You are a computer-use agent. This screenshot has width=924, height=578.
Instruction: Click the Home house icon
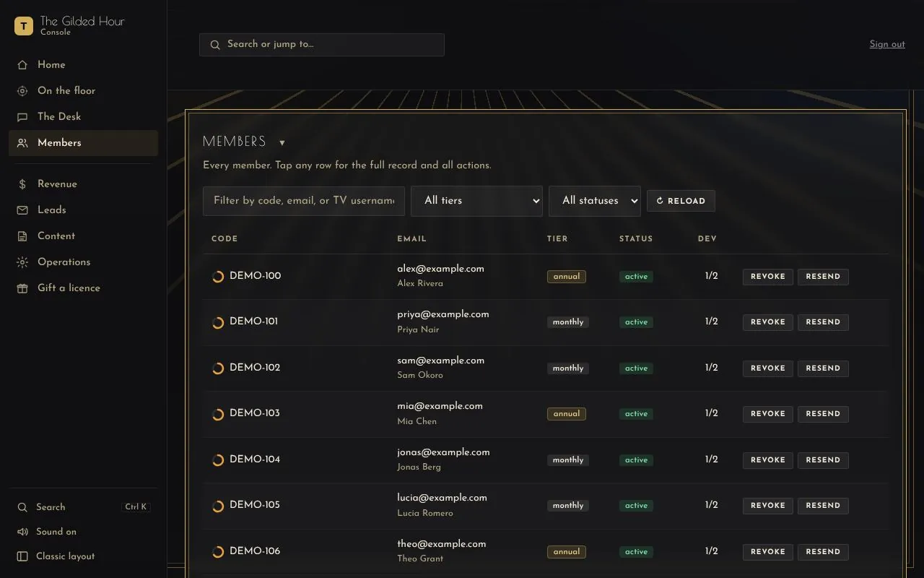(x=22, y=65)
